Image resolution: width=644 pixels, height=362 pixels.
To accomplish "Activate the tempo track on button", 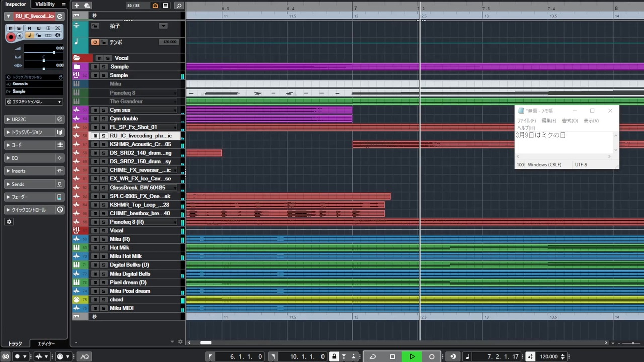I will coord(95,42).
